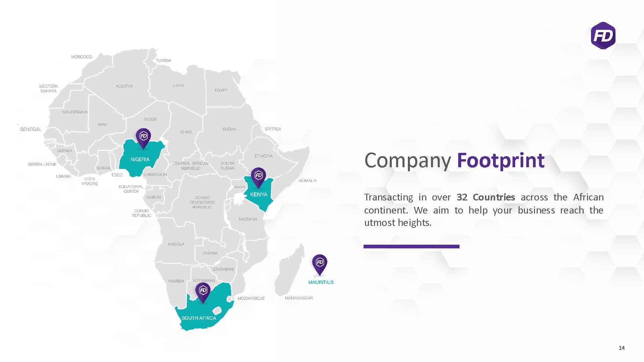Click the EGYPT label on the map
This screenshot has width=644, height=362.
pyautogui.click(x=221, y=90)
